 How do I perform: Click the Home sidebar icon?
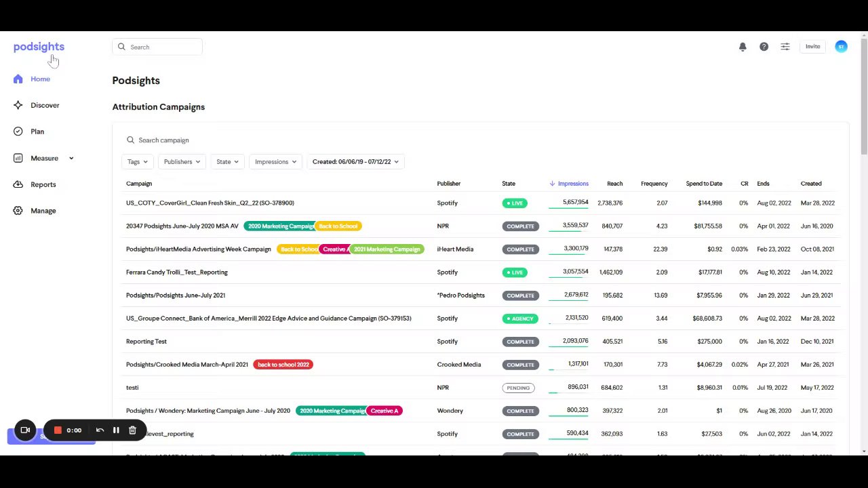18,79
